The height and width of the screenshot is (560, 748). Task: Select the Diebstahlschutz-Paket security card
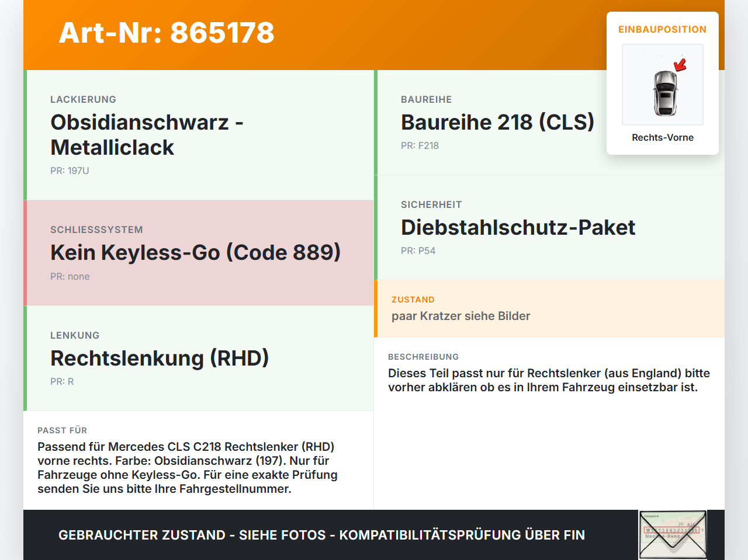pos(549,227)
